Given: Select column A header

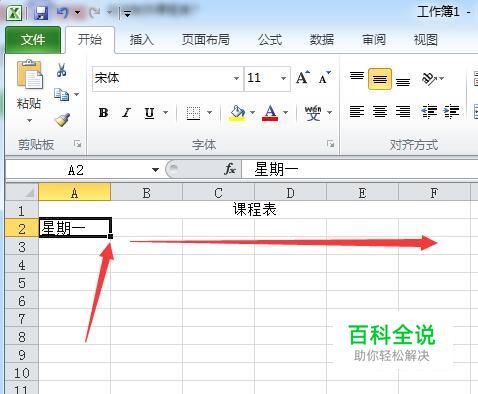Looking at the screenshot, I should point(75,192).
